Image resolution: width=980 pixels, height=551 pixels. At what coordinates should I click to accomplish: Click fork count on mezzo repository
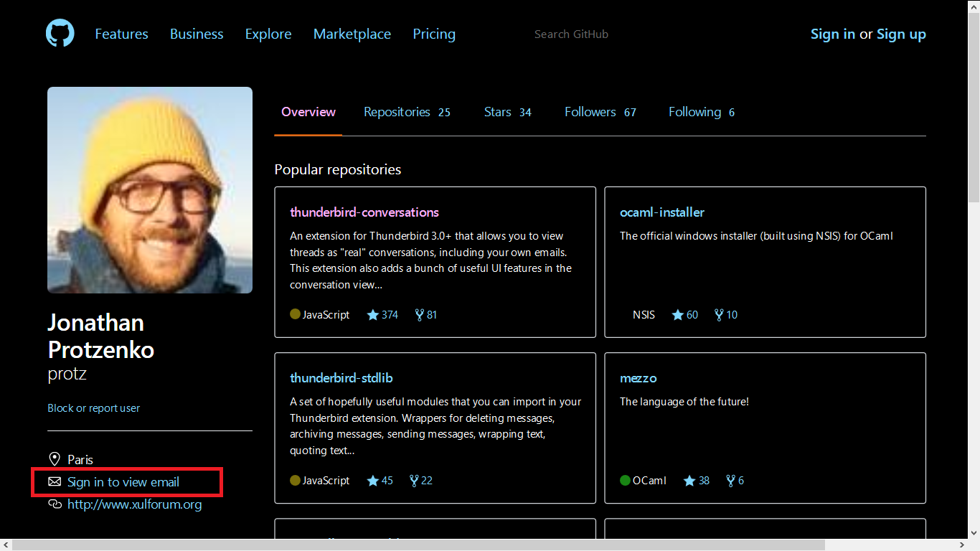coord(735,481)
